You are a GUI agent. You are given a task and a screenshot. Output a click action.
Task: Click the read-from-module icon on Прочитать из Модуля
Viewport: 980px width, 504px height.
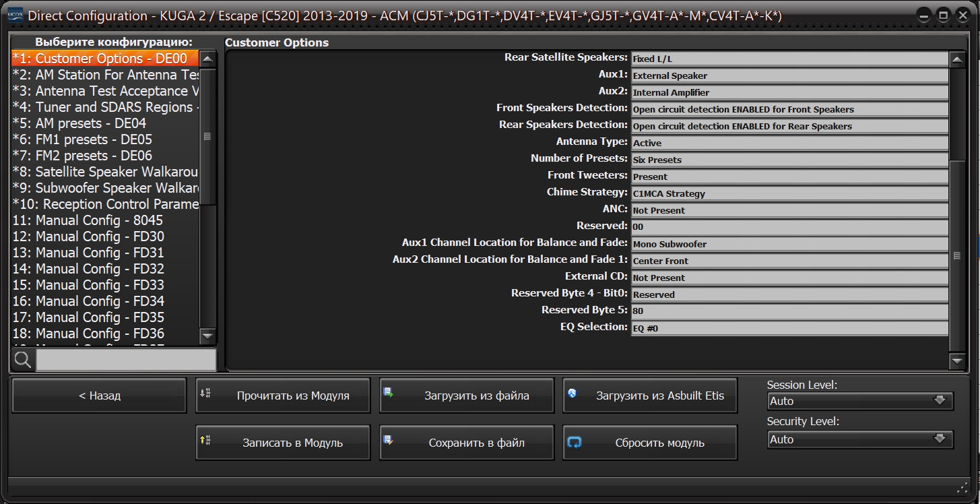click(205, 393)
